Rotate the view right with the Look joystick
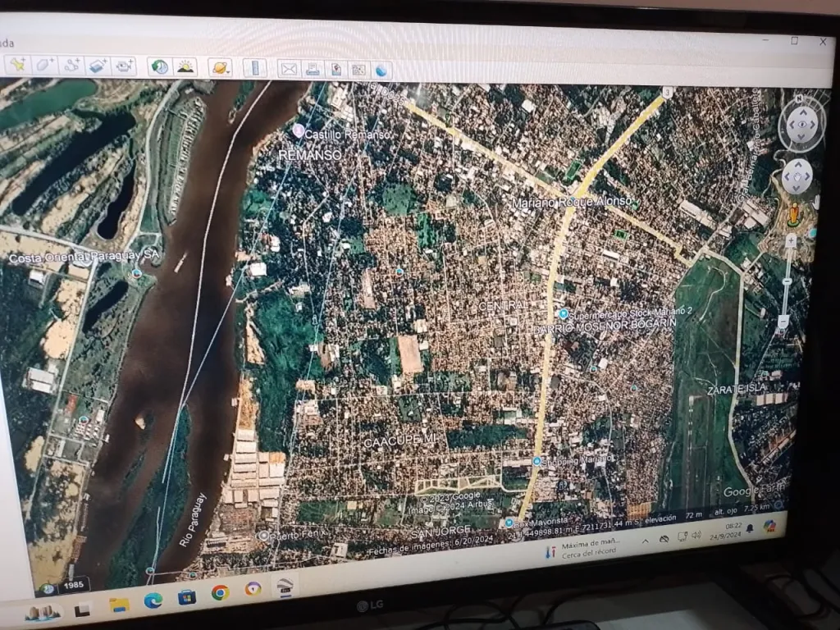The width and height of the screenshot is (840, 630). (x=814, y=125)
